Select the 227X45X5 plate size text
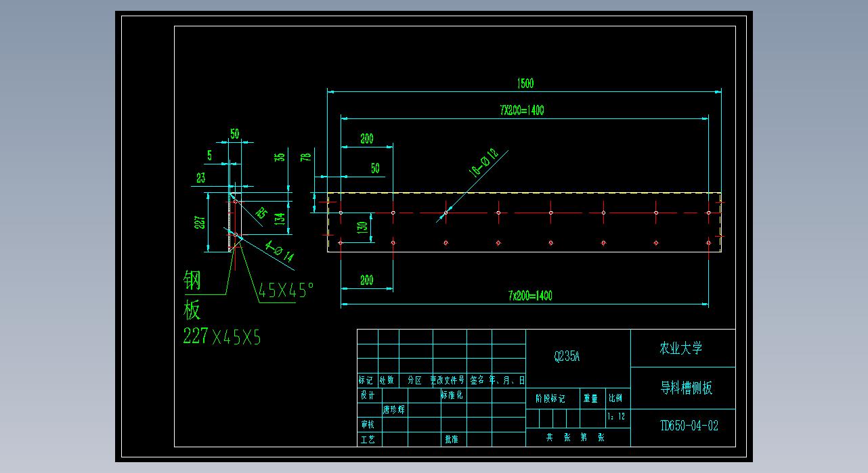 (222, 336)
